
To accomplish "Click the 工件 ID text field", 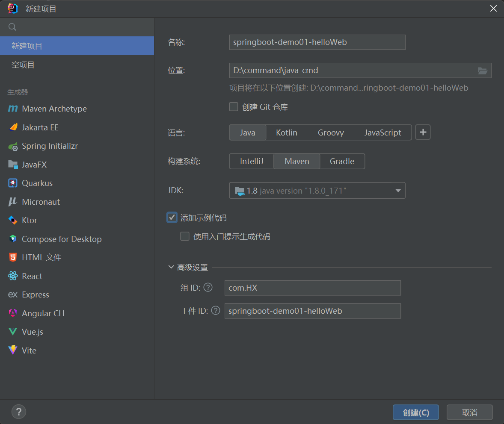I will 312,311.
